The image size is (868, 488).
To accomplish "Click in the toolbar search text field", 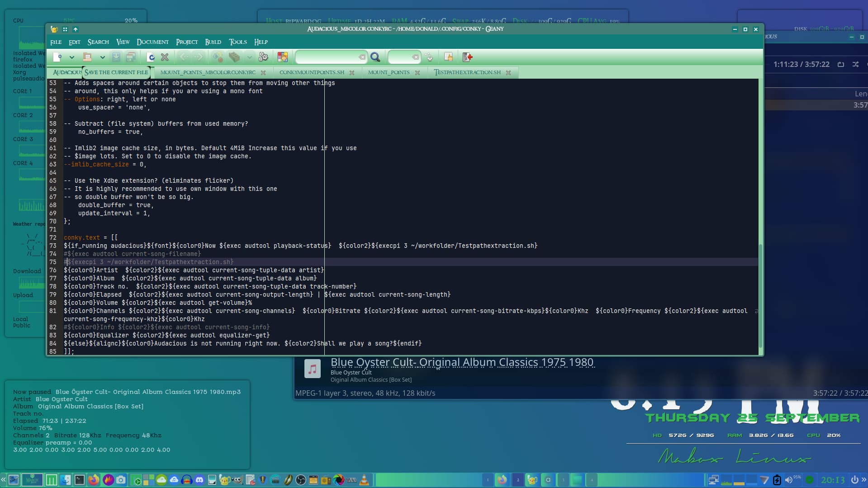I will [327, 57].
